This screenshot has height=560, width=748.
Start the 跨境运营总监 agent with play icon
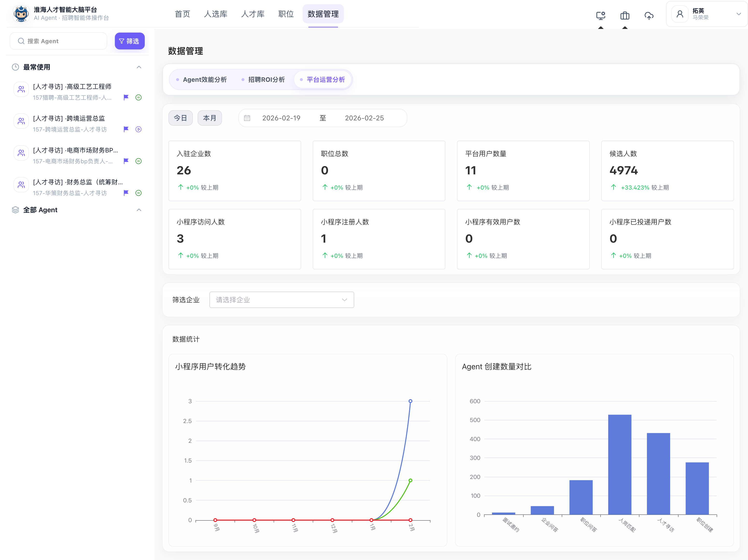tap(138, 129)
